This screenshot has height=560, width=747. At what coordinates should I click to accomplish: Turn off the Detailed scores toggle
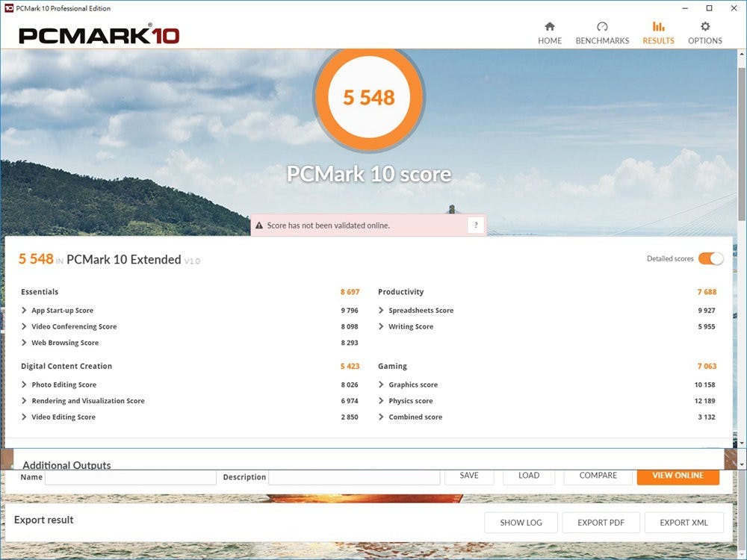tap(710, 258)
